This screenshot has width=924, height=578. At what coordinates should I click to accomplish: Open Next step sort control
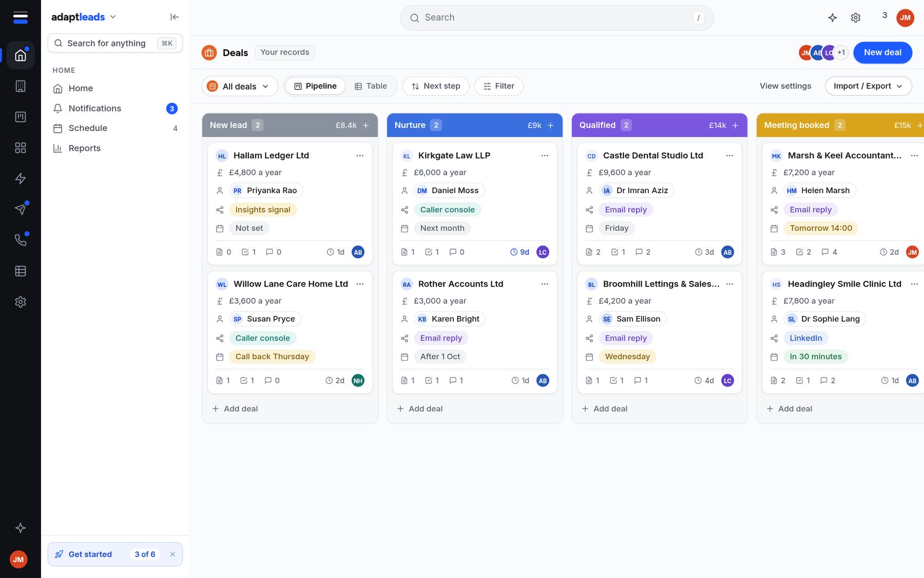pyautogui.click(x=436, y=86)
